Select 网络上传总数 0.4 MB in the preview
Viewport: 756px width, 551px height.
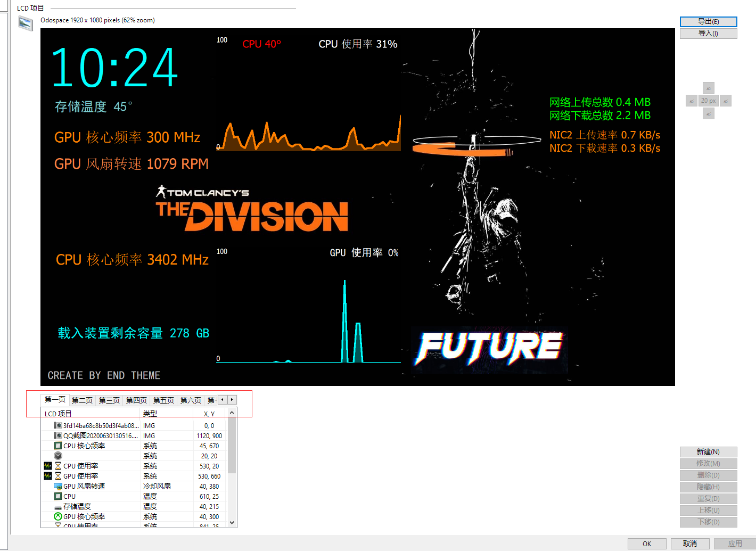point(600,102)
